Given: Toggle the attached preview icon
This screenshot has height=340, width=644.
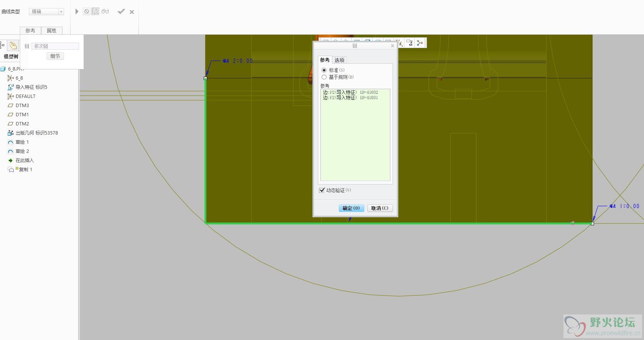Looking at the screenshot, I should tap(95, 11).
